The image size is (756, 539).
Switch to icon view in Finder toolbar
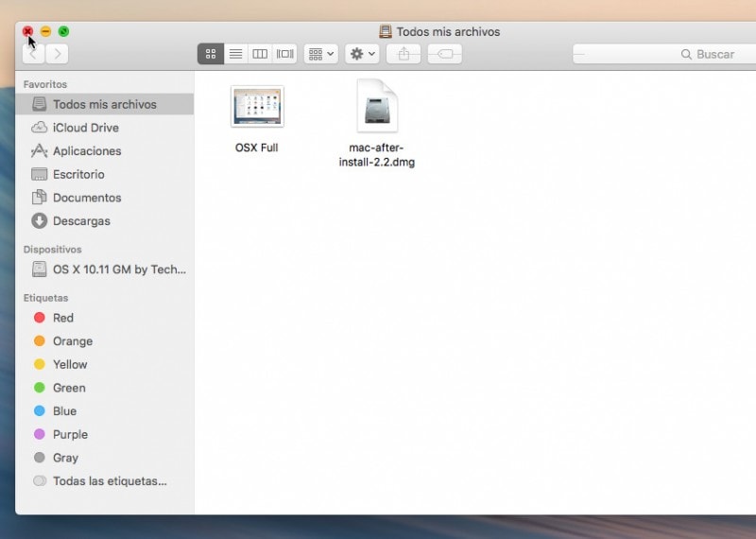click(211, 54)
